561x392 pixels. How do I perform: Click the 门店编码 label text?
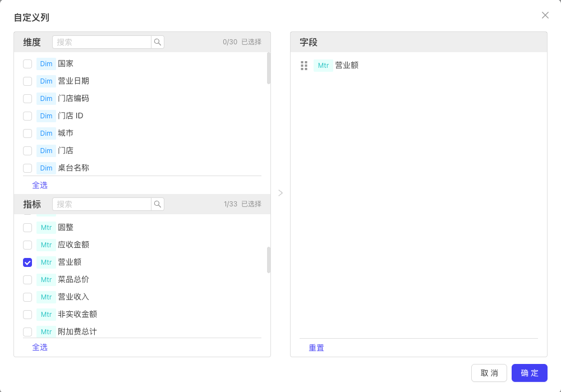pyautogui.click(x=73, y=98)
